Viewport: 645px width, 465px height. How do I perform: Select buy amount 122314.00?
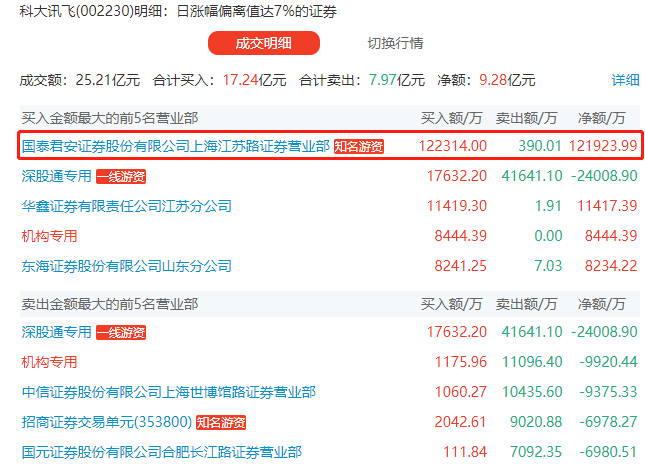pyautogui.click(x=452, y=146)
